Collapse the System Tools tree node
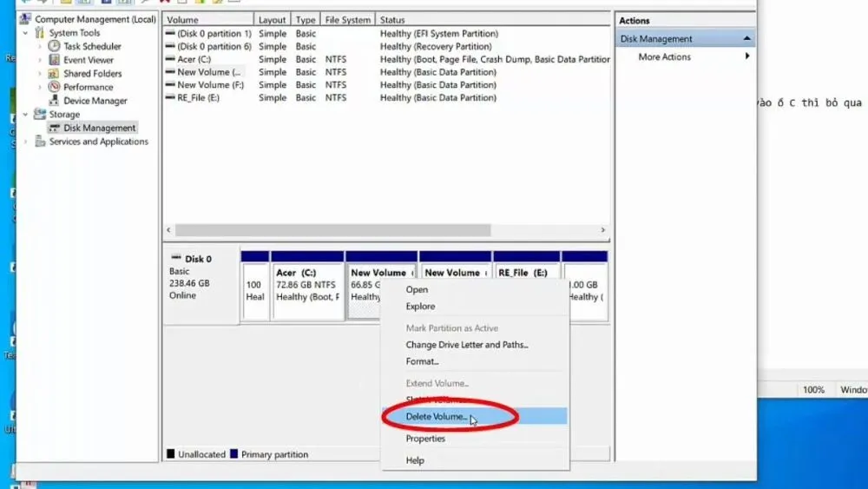Viewport: 868px width, 489px height. click(25, 33)
